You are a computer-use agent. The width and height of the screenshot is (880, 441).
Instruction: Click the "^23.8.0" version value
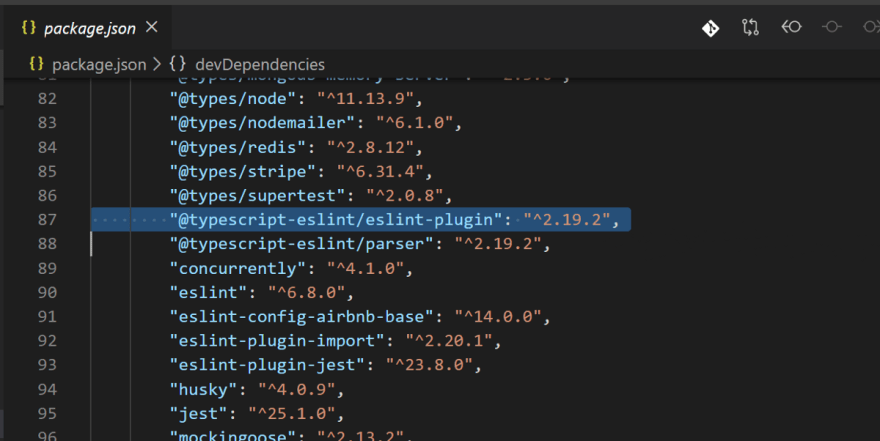click(x=429, y=365)
